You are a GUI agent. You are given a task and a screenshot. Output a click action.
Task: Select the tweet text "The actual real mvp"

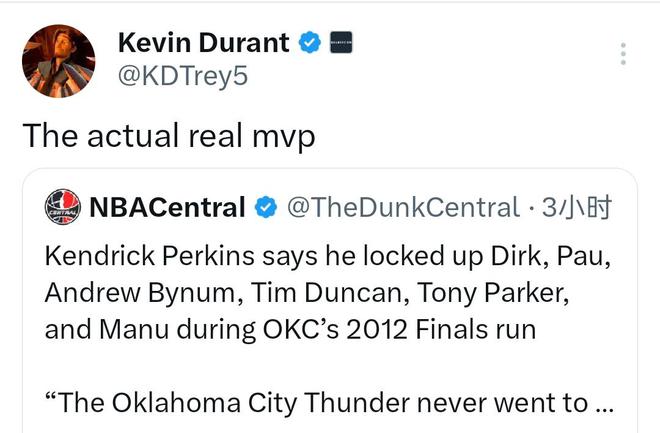[168, 135]
